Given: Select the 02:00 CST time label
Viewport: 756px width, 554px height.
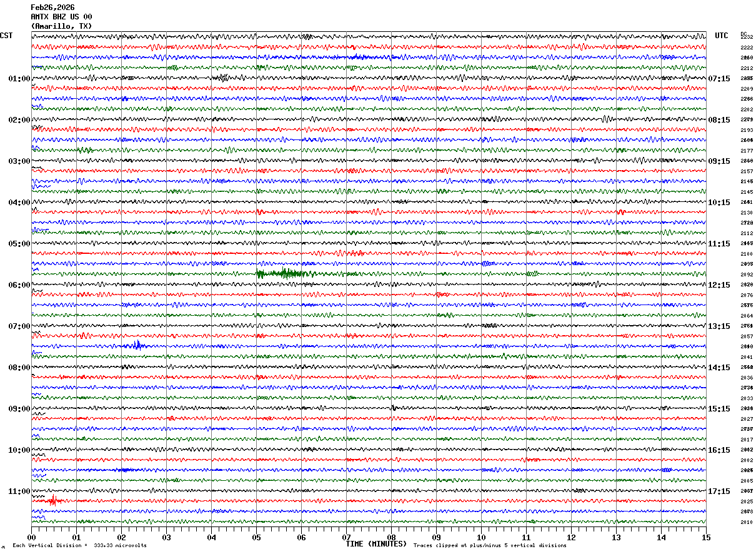Looking at the screenshot, I should [x=19, y=120].
